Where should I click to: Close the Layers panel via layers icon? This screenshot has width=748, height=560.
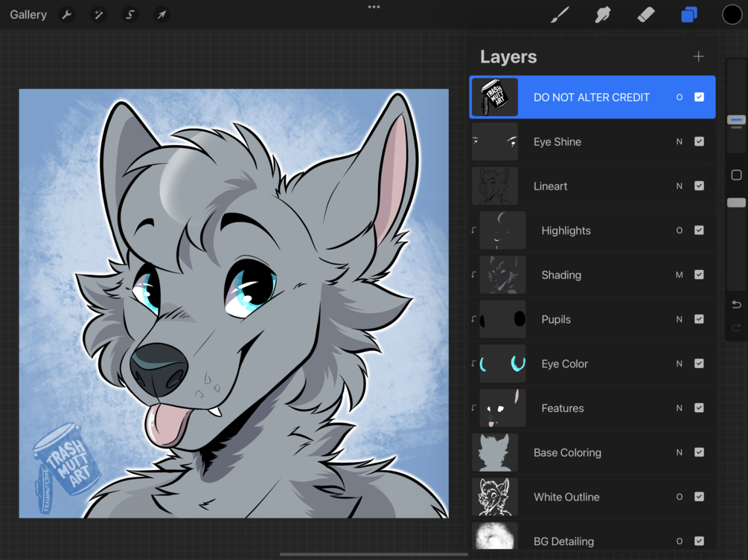click(x=689, y=15)
